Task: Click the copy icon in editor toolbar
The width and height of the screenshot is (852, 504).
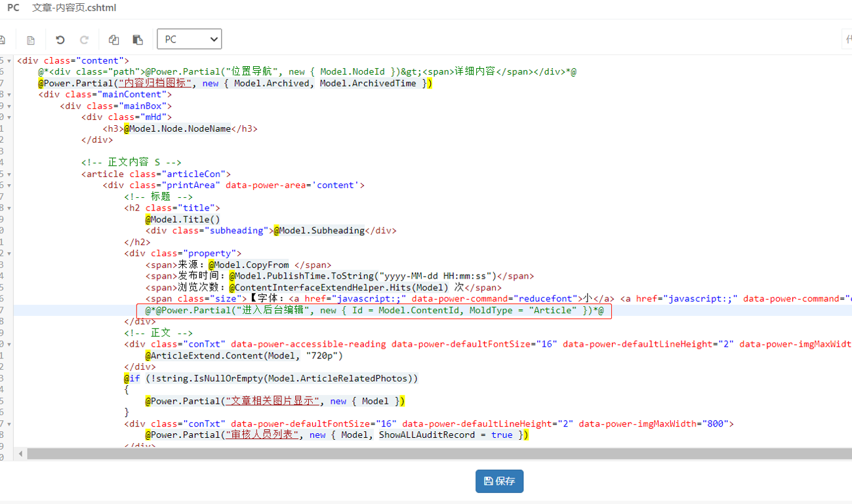Action: pyautogui.click(x=113, y=40)
